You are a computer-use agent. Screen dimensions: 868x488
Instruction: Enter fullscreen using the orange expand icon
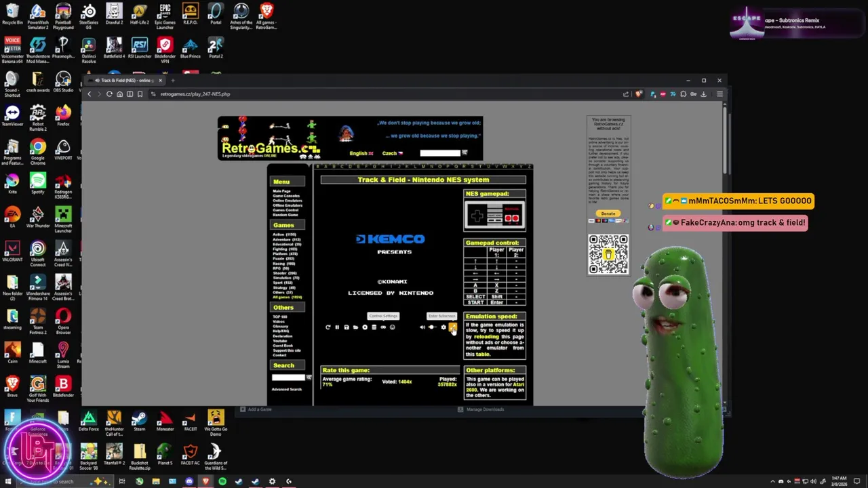pyautogui.click(x=452, y=327)
